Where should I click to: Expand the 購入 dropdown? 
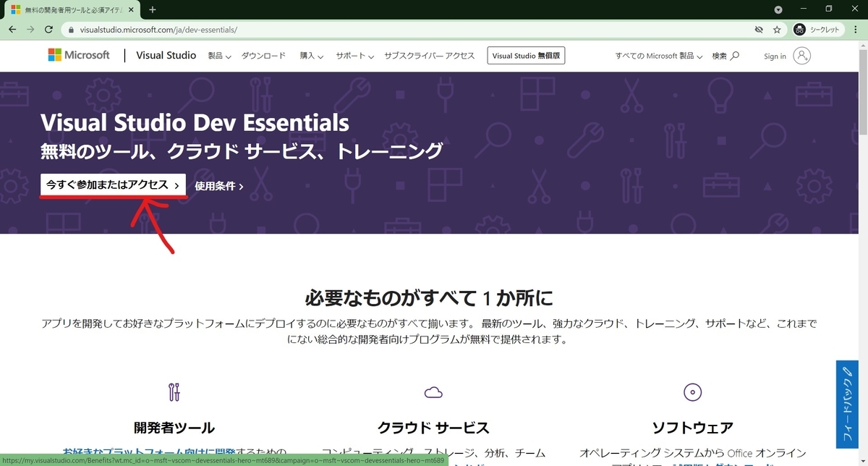pyautogui.click(x=311, y=56)
